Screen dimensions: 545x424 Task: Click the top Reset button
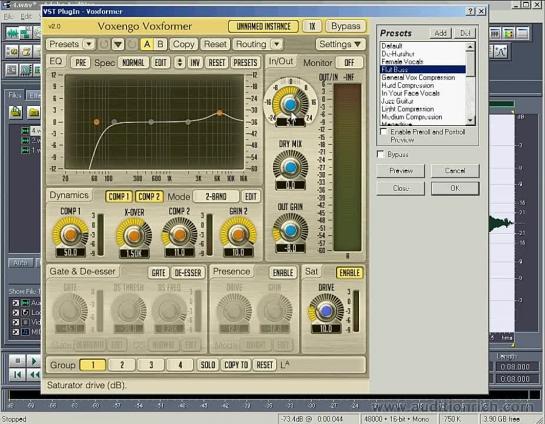[x=215, y=44]
